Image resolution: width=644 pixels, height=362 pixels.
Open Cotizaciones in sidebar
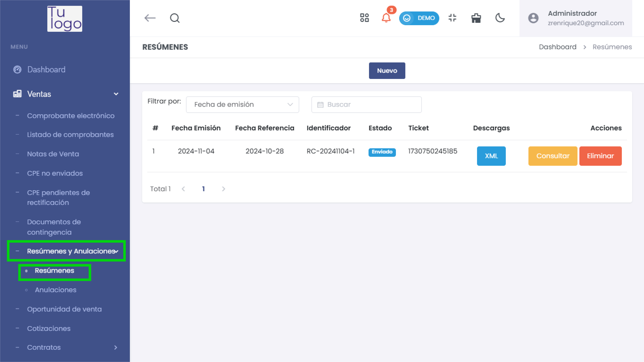point(49,329)
